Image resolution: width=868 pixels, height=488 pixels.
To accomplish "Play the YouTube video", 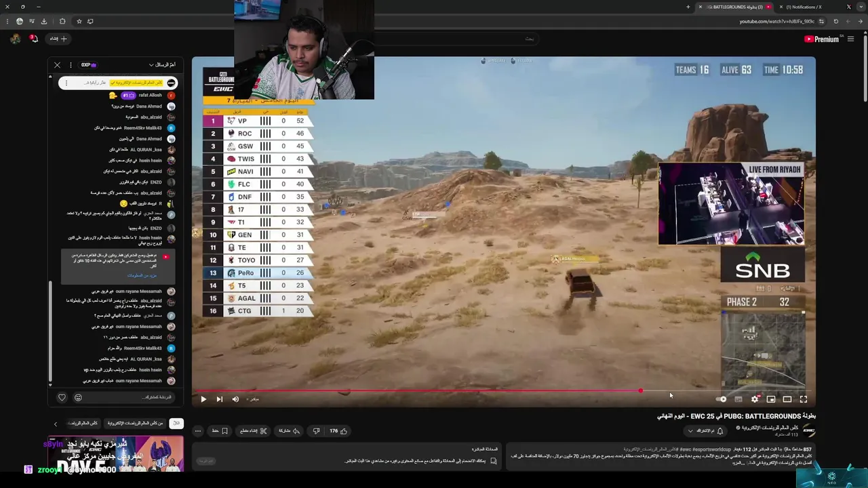I will coord(203,399).
